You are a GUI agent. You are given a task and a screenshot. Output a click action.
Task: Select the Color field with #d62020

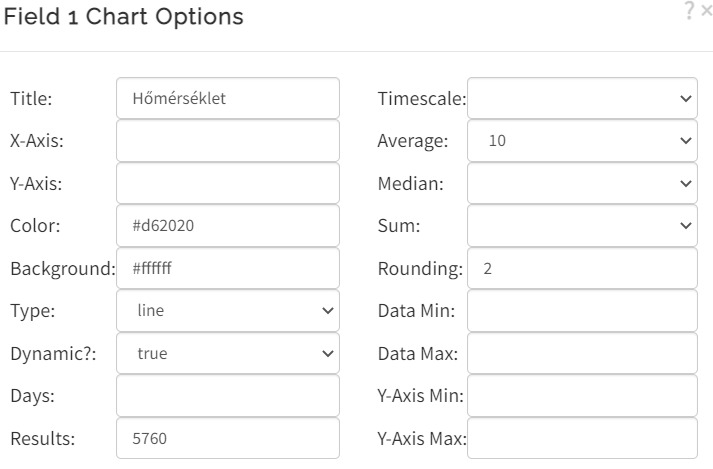[228, 226]
